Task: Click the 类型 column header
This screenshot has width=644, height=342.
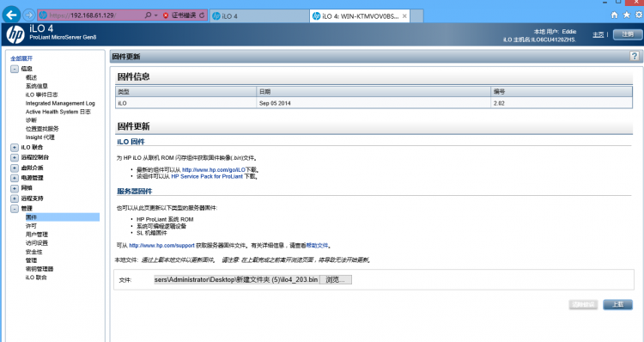Action: point(185,92)
